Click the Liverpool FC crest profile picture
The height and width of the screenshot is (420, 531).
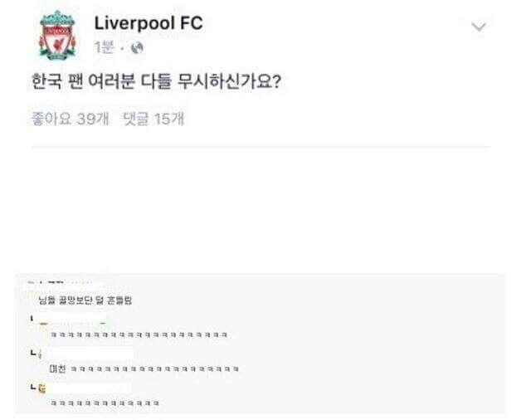[x=57, y=35]
